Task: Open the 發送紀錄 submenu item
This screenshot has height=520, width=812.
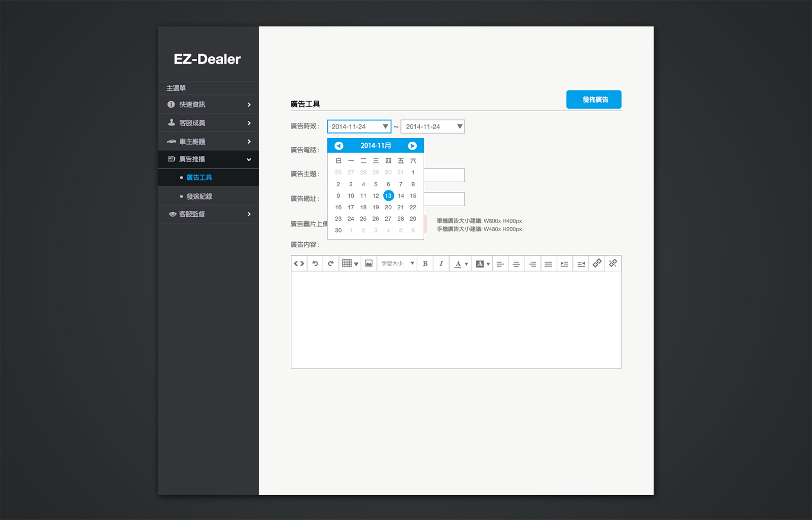Action: pos(199,197)
